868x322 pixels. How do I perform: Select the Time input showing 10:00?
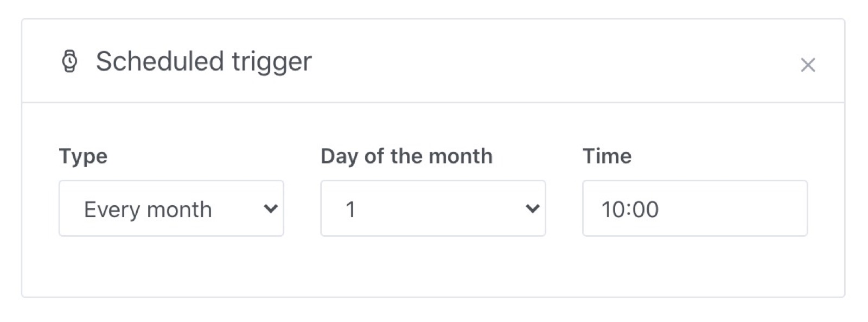pyautogui.click(x=694, y=209)
